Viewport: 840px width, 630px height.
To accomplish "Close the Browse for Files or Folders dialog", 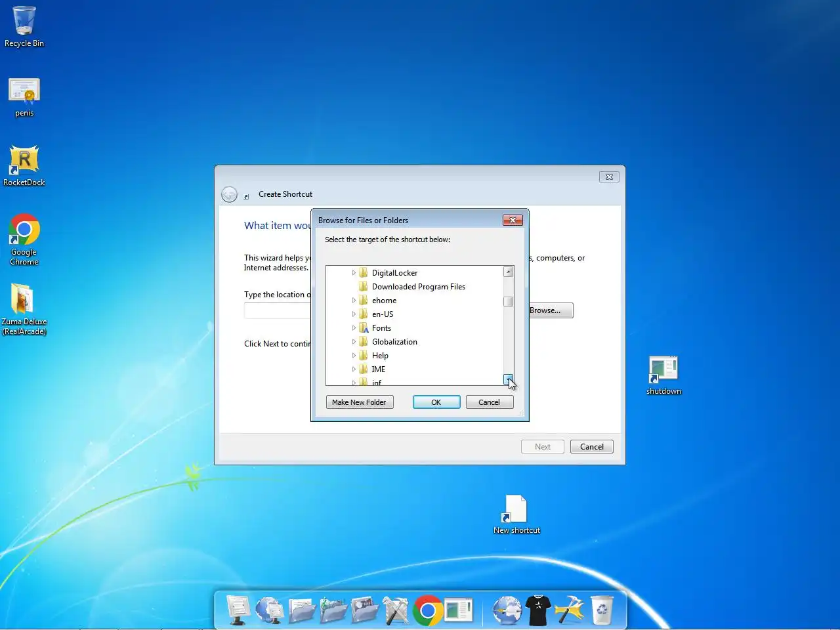I will coord(513,220).
